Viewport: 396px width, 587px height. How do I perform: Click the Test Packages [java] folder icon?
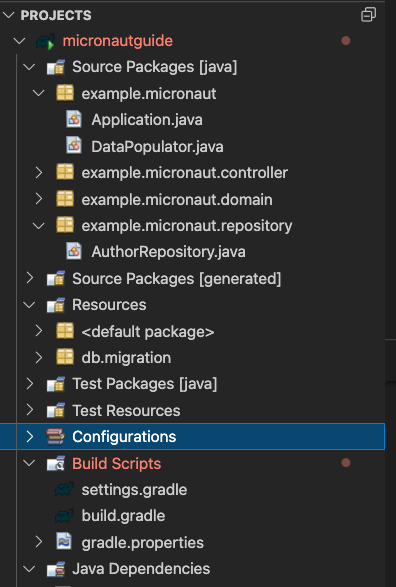pos(55,384)
